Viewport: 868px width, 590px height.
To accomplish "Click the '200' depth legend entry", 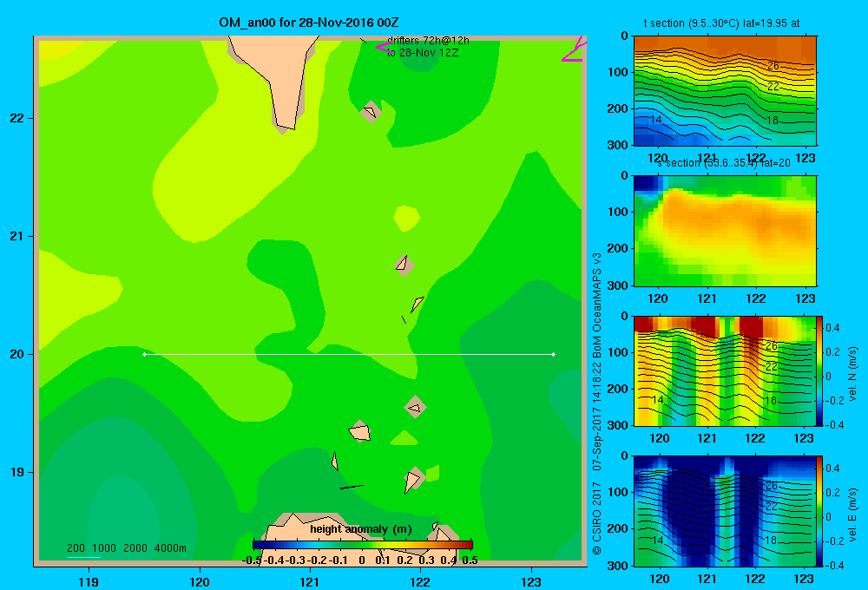I will click(x=76, y=548).
